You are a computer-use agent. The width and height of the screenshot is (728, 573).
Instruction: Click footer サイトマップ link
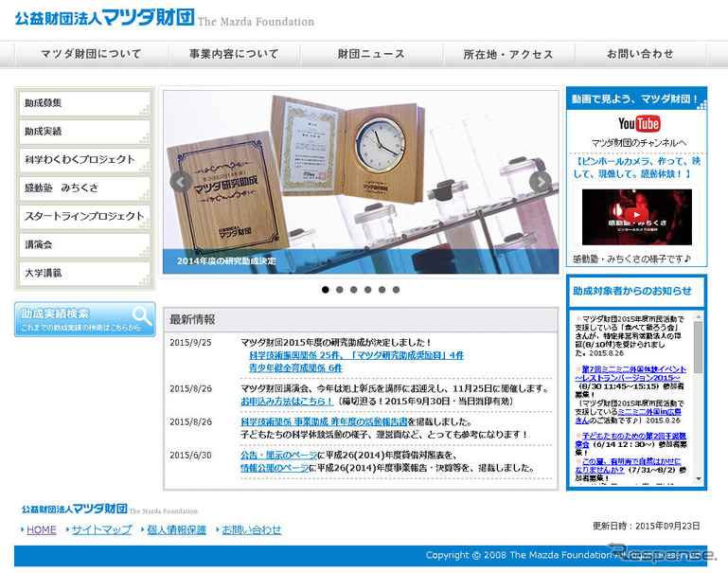pyautogui.click(x=101, y=529)
